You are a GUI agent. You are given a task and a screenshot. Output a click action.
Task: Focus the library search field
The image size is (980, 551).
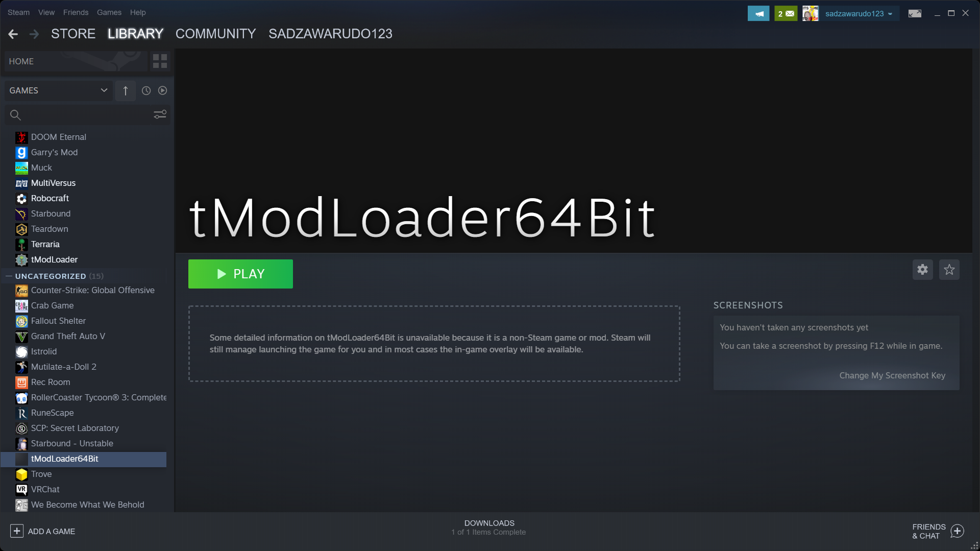click(87, 115)
